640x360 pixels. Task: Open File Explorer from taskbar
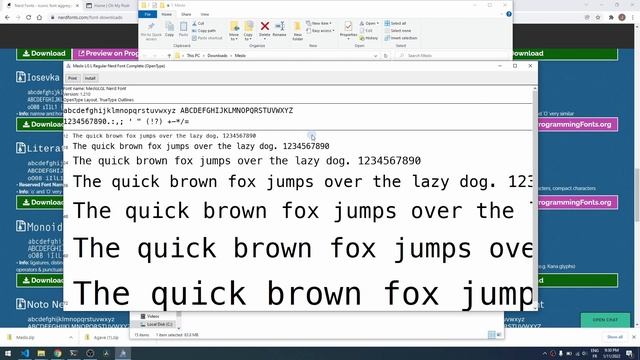[x=41, y=353]
